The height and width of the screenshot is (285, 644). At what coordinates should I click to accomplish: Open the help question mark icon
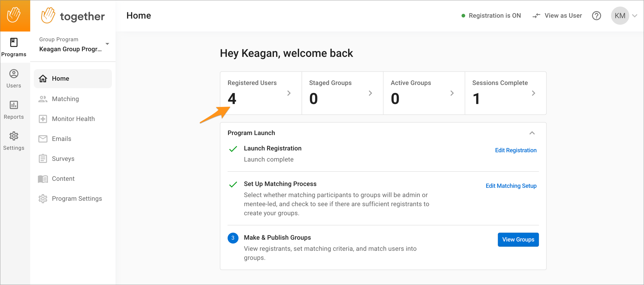click(x=596, y=16)
